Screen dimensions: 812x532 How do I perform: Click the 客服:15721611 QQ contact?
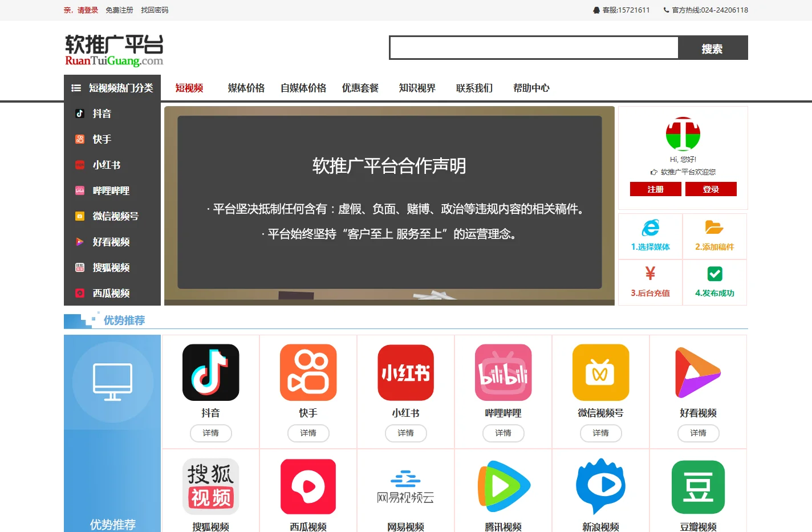tap(622, 10)
